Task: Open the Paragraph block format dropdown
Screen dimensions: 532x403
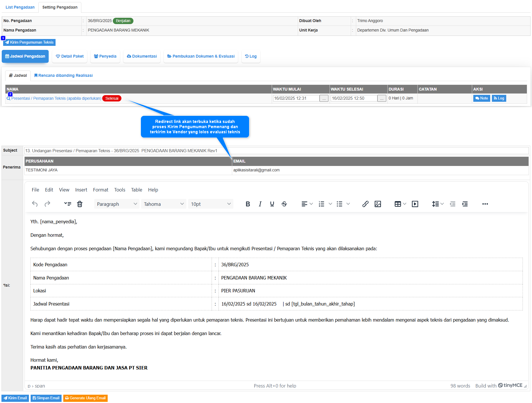Action: pyautogui.click(x=117, y=204)
